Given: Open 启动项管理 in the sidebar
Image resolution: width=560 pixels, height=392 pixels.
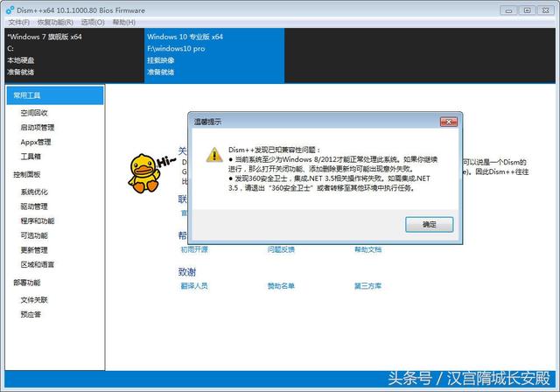Looking at the screenshot, I should point(38,128).
